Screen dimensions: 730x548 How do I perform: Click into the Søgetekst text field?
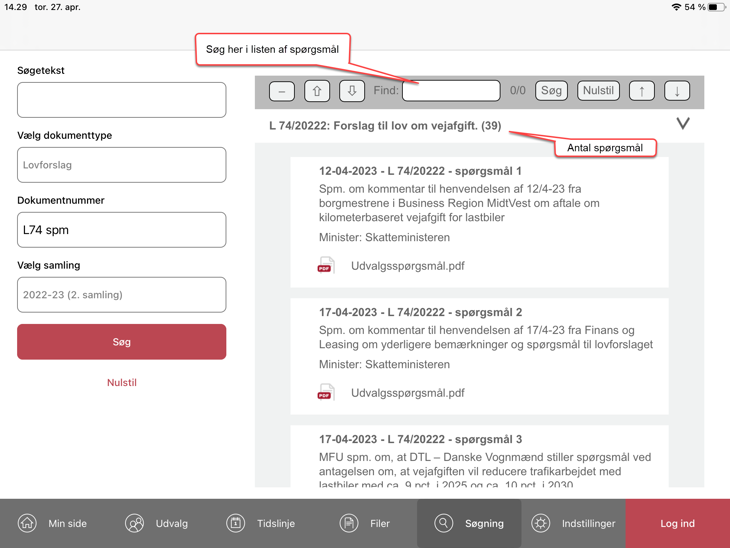point(121,100)
